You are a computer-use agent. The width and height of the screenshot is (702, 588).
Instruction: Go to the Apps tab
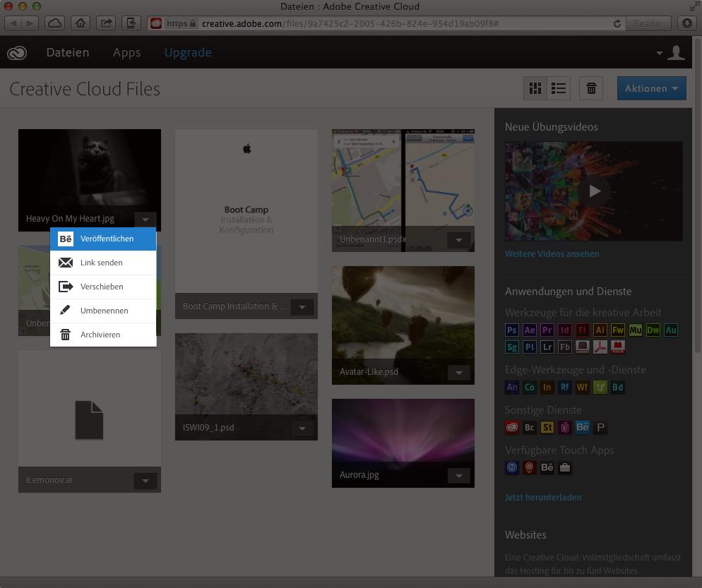126,53
